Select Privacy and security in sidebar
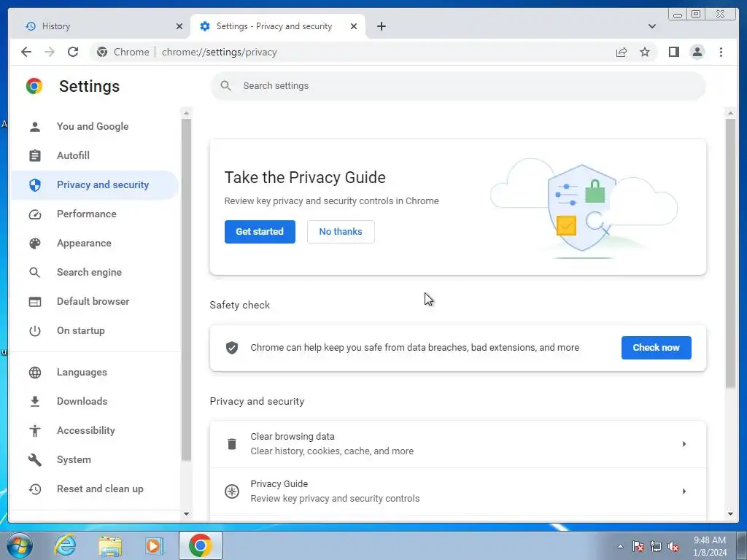Screen dimensions: 747x560 click(95, 184)
